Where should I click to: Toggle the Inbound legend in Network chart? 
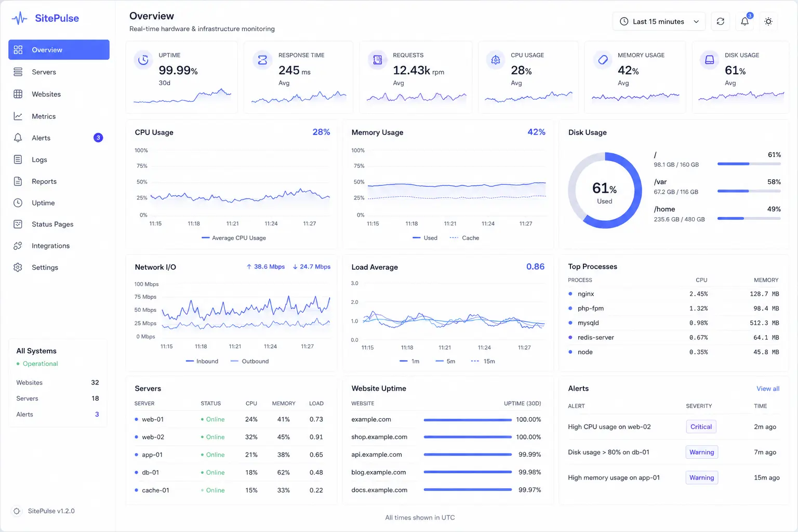(x=202, y=361)
